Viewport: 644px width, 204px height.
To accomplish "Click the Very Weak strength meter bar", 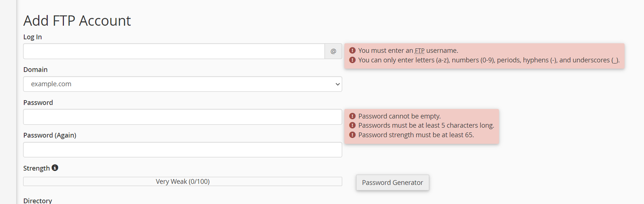I will pos(183,181).
